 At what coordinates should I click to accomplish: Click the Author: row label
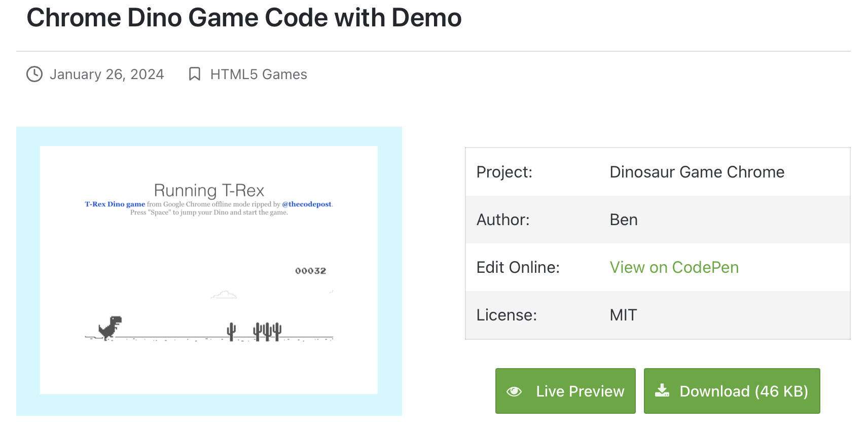[x=503, y=220]
